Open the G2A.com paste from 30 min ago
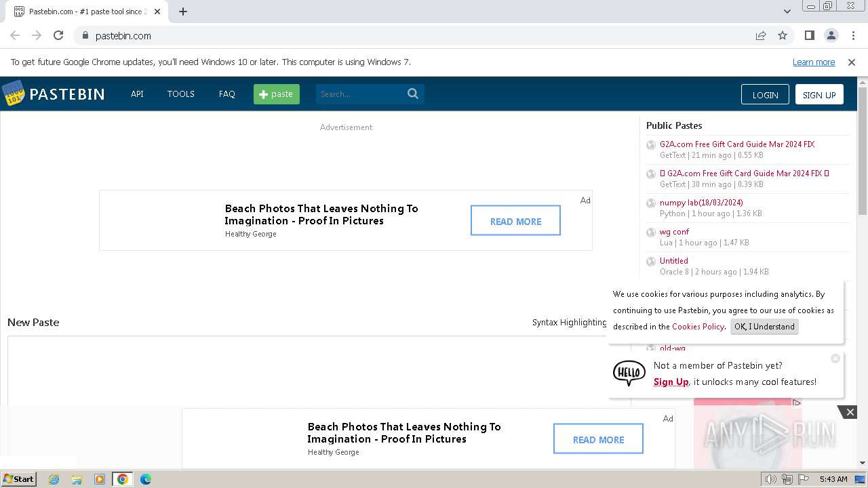Viewport: 868px width, 488px height. (x=745, y=174)
